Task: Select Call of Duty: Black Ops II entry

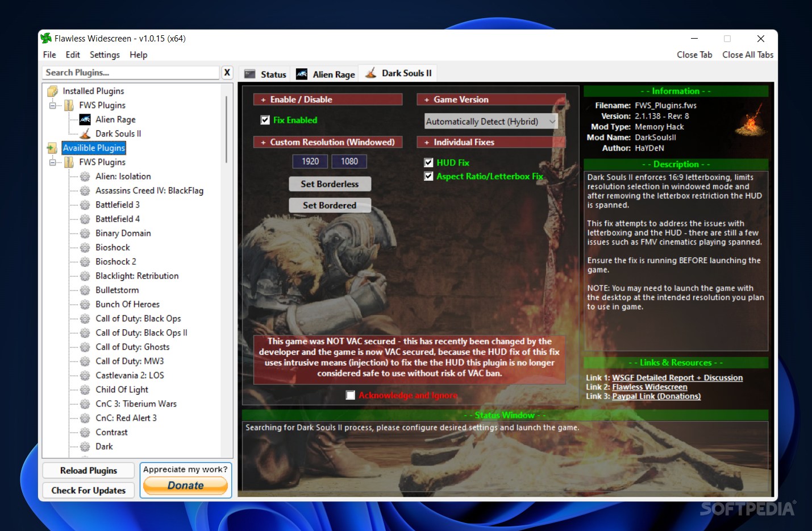Action: 141,333
